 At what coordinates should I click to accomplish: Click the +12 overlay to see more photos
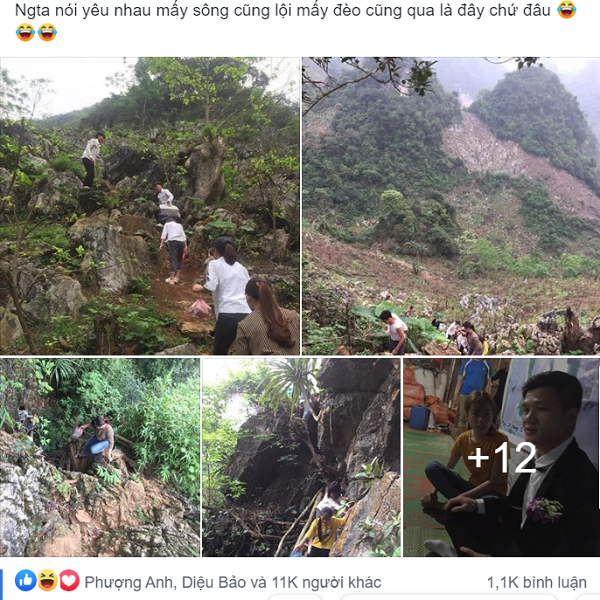coord(502,457)
